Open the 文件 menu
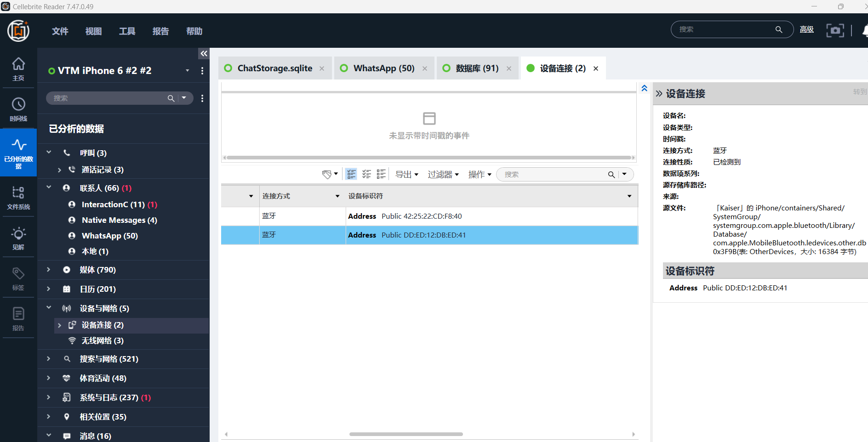Image resolution: width=868 pixels, height=442 pixels. pyautogui.click(x=60, y=31)
